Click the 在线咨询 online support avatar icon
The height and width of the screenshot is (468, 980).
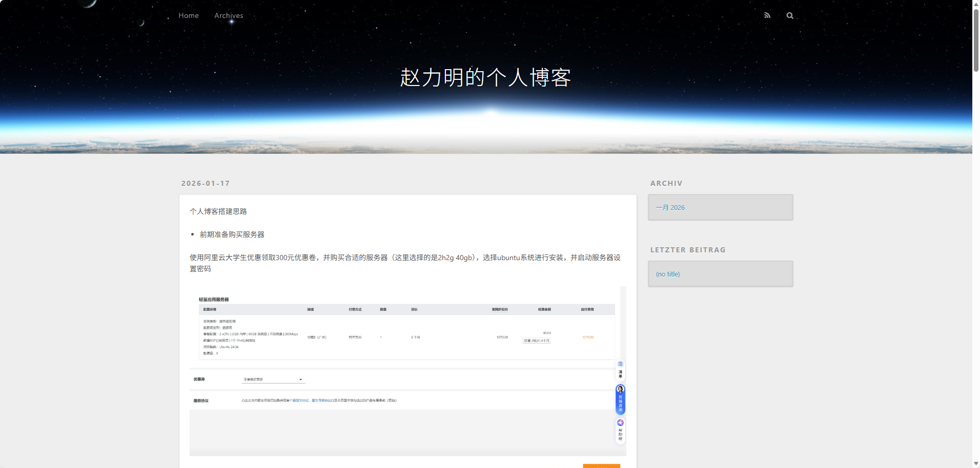620,390
